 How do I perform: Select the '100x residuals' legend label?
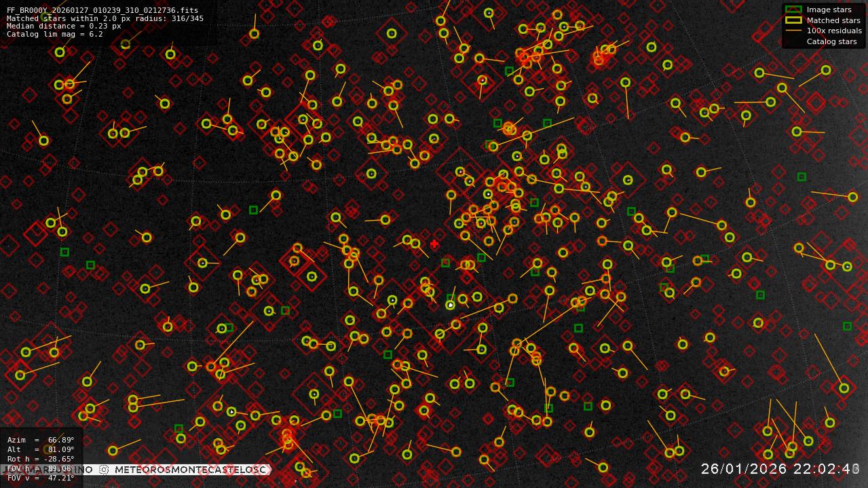pos(834,31)
